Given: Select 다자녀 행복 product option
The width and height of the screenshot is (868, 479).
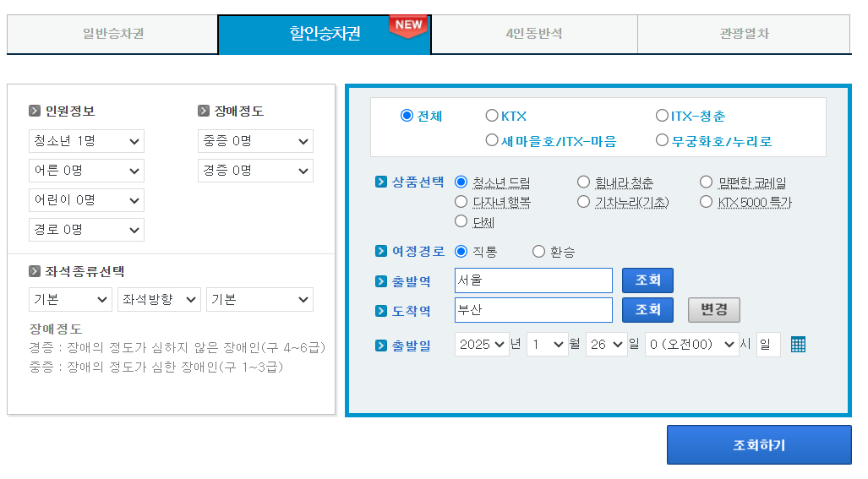Looking at the screenshot, I should [461, 202].
